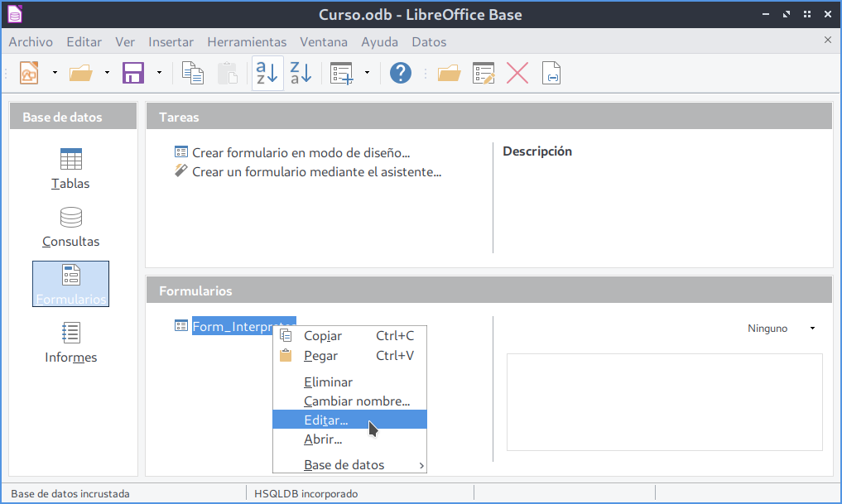842x504 pixels.
Task: Choose Editar... from the context menu
Action: pyautogui.click(x=326, y=420)
